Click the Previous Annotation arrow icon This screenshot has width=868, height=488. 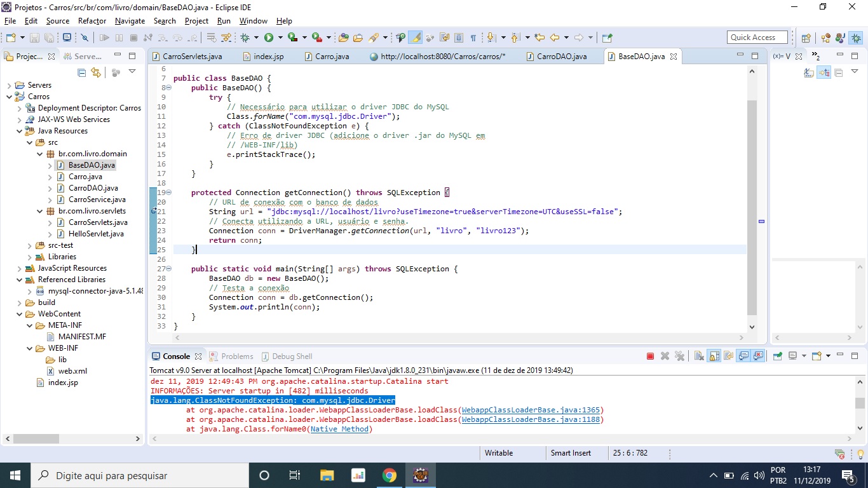(x=515, y=37)
